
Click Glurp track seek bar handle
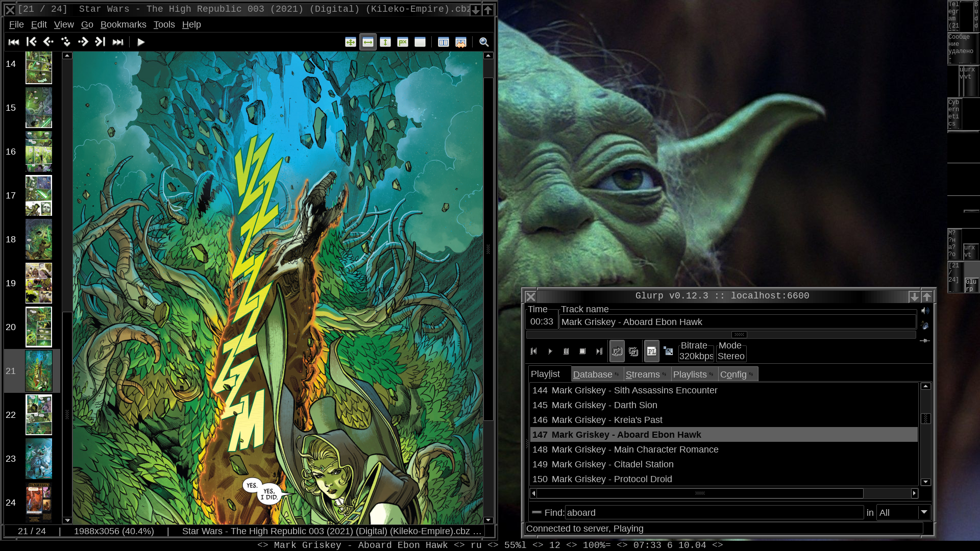[739, 335]
